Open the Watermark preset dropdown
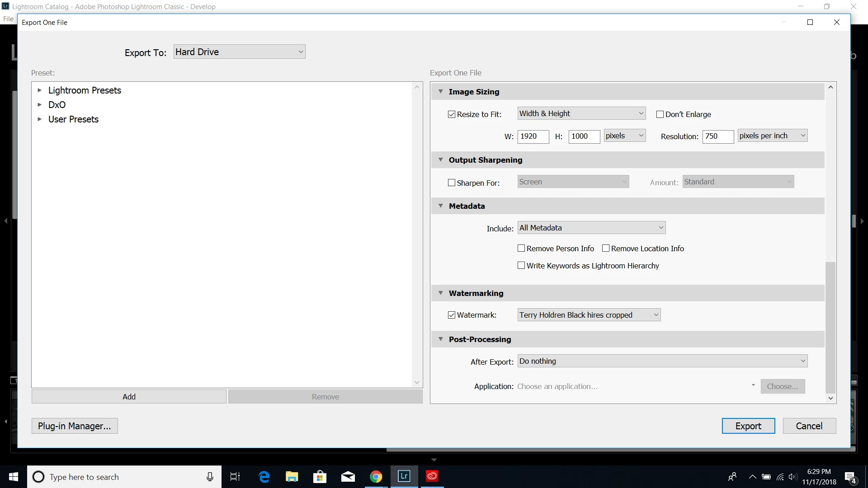868x488 pixels. pos(589,315)
